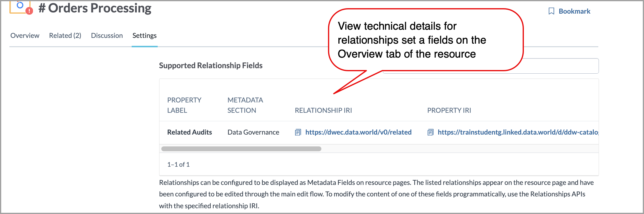
Task: Select the Settings tab
Action: click(x=144, y=35)
